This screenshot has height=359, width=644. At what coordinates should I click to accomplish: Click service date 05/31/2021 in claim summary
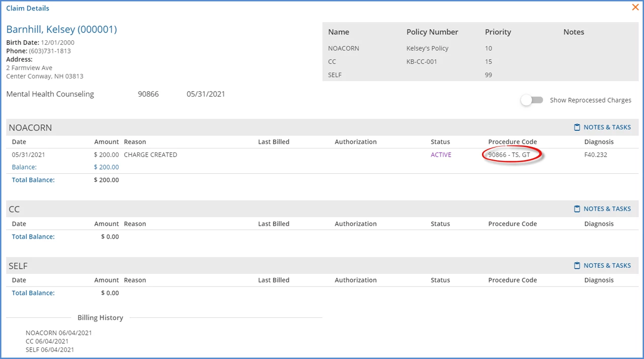[x=206, y=94]
